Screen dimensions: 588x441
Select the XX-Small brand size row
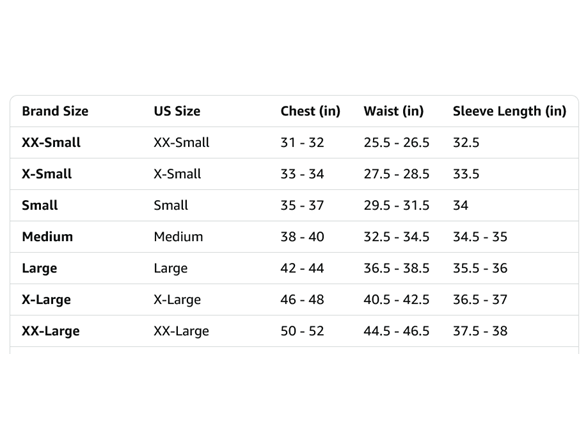pyautogui.click(x=294, y=142)
